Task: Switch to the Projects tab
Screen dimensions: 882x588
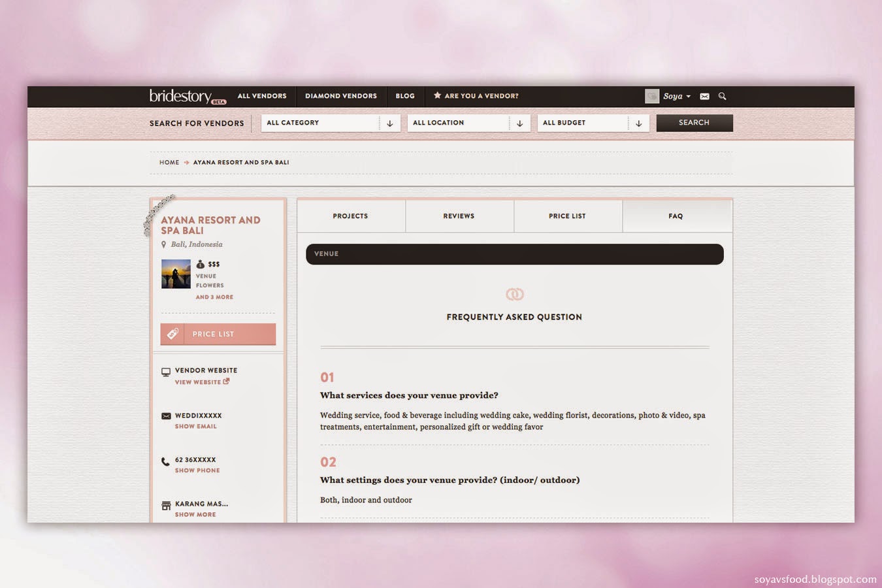Action: [351, 216]
